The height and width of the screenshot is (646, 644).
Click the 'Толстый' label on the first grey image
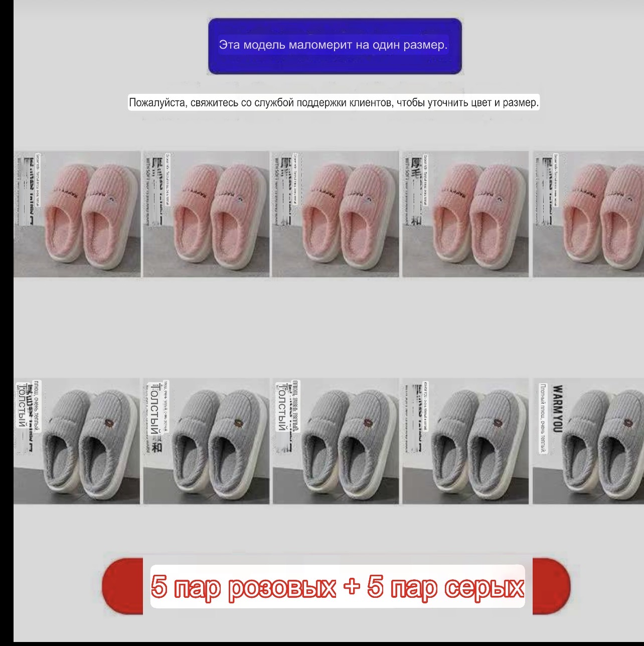22,405
